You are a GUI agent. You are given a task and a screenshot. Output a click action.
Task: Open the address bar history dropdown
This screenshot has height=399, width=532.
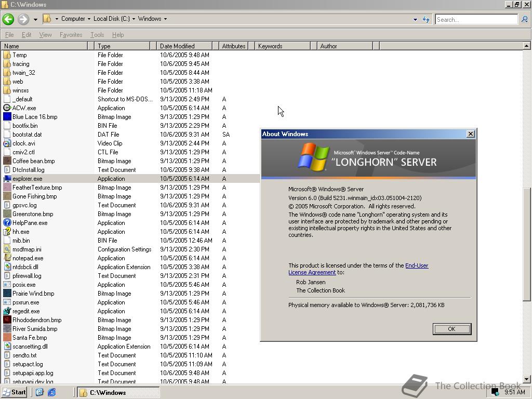(415, 20)
